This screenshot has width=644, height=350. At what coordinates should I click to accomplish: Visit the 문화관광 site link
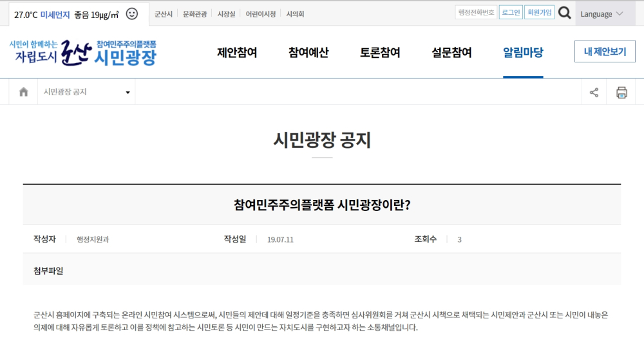195,14
